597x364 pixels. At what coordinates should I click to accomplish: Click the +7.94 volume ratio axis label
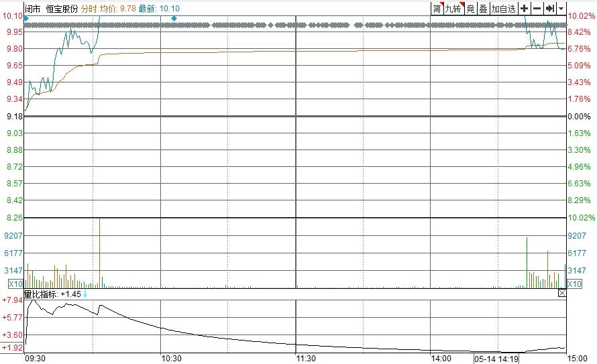pyautogui.click(x=13, y=300)
